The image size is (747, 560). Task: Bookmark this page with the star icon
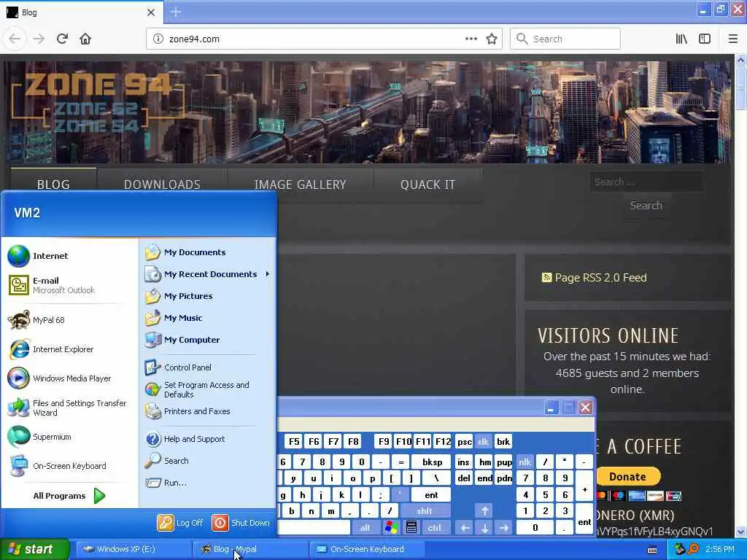tap(492, 39)
